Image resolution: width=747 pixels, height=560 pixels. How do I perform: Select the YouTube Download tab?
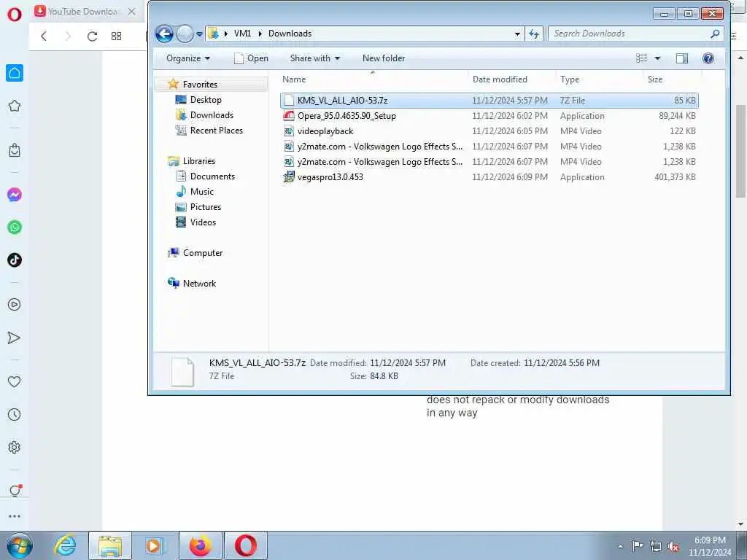[82, 12]
